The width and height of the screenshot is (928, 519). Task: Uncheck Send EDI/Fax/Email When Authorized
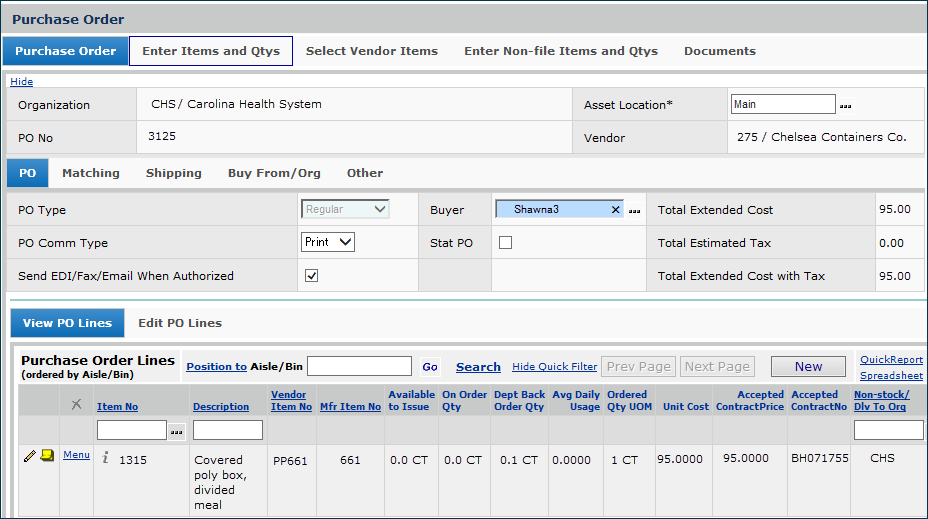pyautogui.click(x=311, y=276)
